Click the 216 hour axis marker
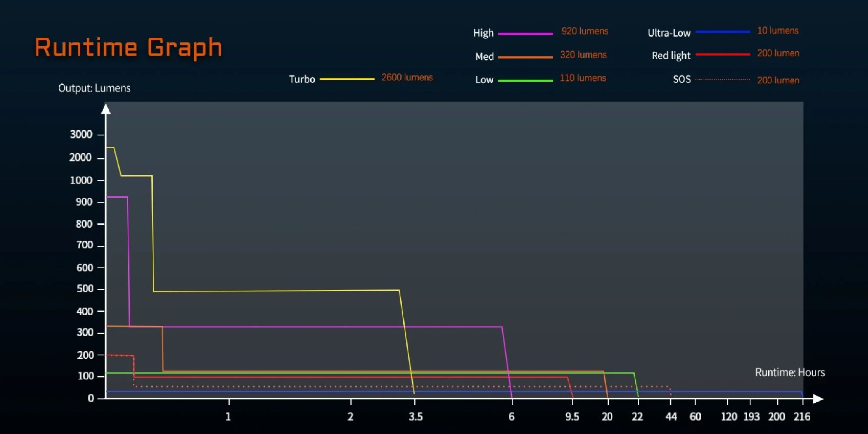868x434 pixels. [x=802, y=417]
